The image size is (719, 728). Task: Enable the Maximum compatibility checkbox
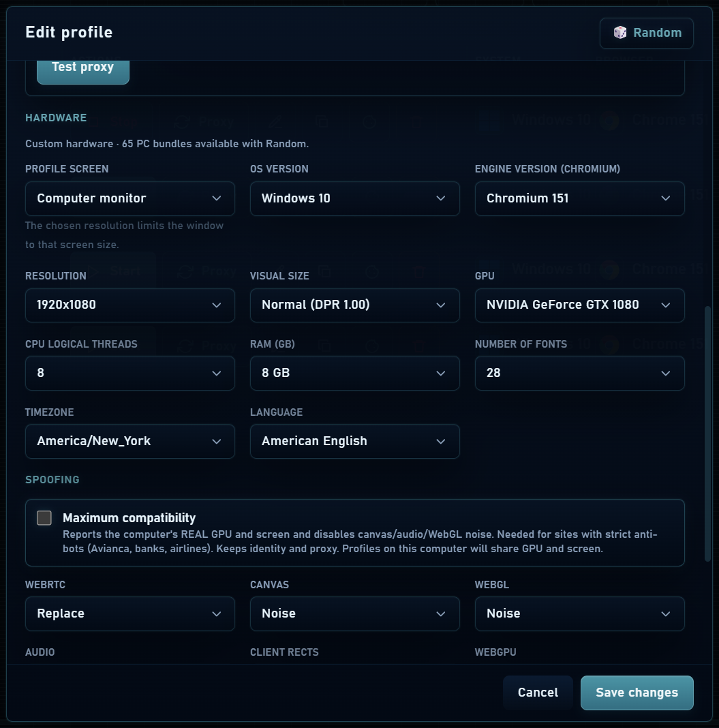pos(44,517)
